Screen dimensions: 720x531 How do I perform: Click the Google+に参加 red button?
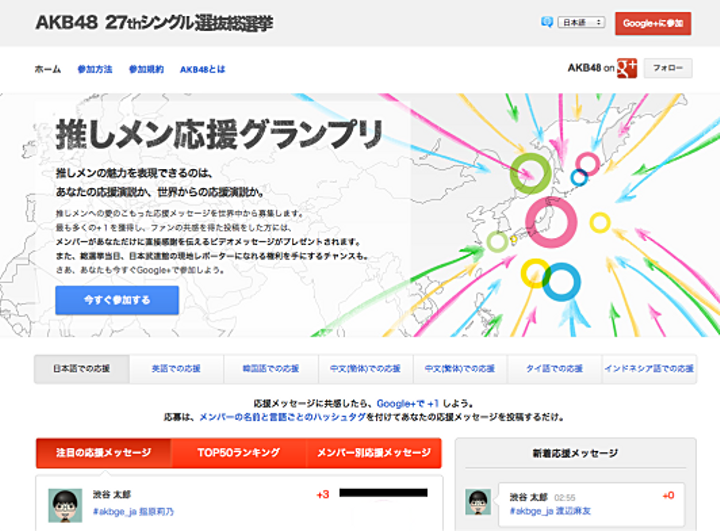pos(653,23)
